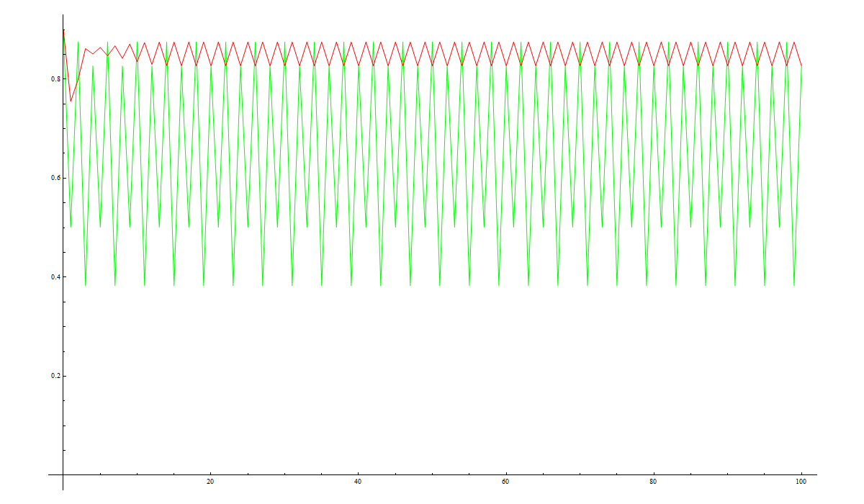Click the 0.4 y-axis tick label
This screenshot has width=864, height=504.
pyautogui.click(x=53, y=277)
